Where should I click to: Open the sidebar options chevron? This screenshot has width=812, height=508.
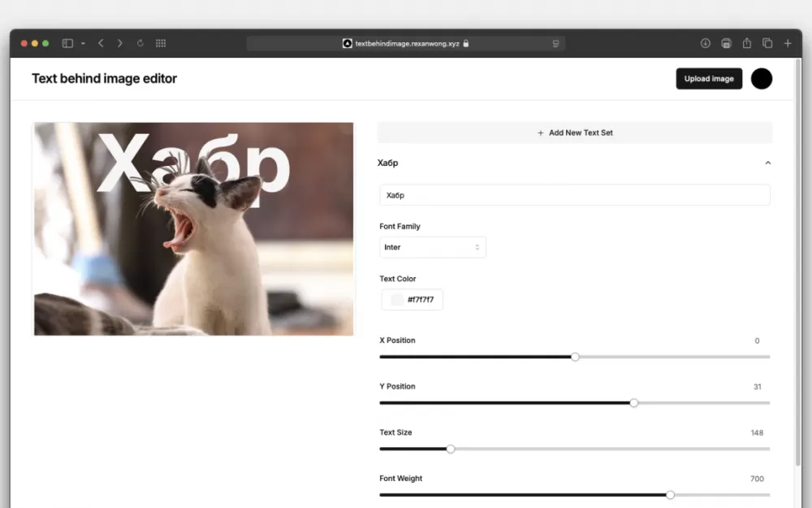83,44
